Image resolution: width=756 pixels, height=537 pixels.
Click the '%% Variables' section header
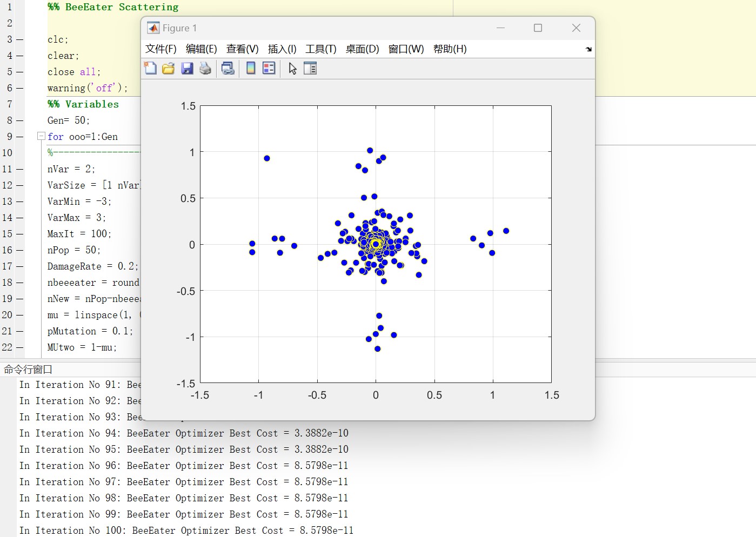click(x=83, y=104)
